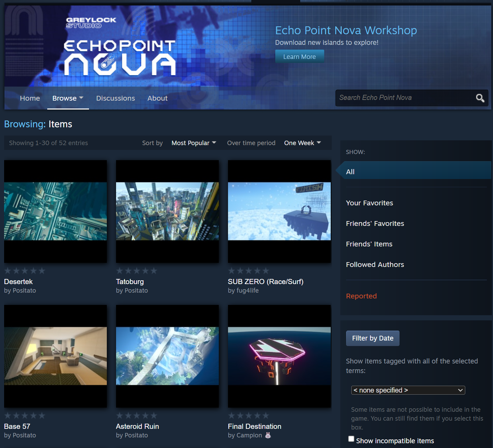Viewport: 493px width, 448px height.
Task: Visit author Positato under Tatoburg
Action: [136, 291]
